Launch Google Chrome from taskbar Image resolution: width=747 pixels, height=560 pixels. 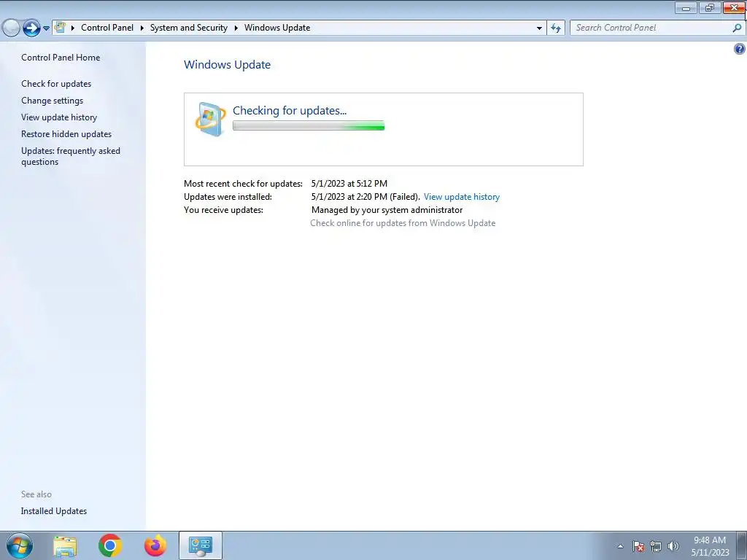pyautogui.click(x=110, y=545)
